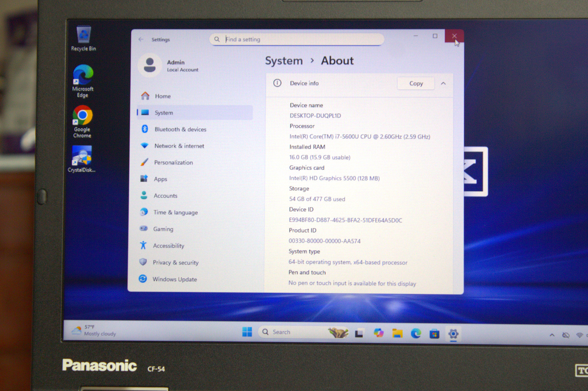Click the Device ID value
The height and width of the screenshot is (391, 588).
[x=345, y=220]
